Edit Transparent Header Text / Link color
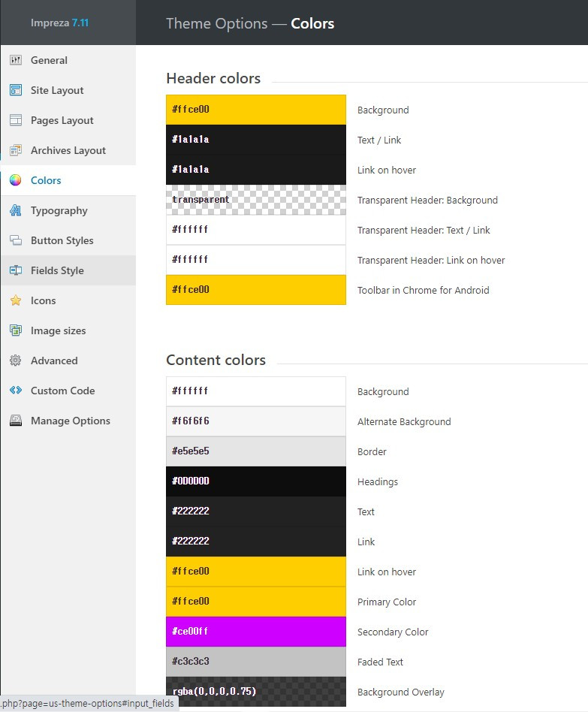Screen dimensions: 588x712 coord(256,229)
